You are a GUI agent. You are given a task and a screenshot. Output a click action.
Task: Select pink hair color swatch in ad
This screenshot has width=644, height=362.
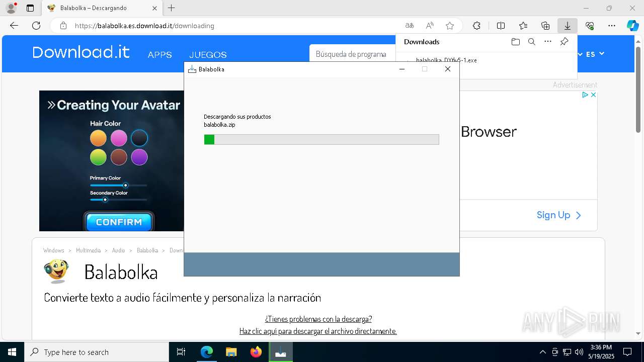[x=119, y=138]
